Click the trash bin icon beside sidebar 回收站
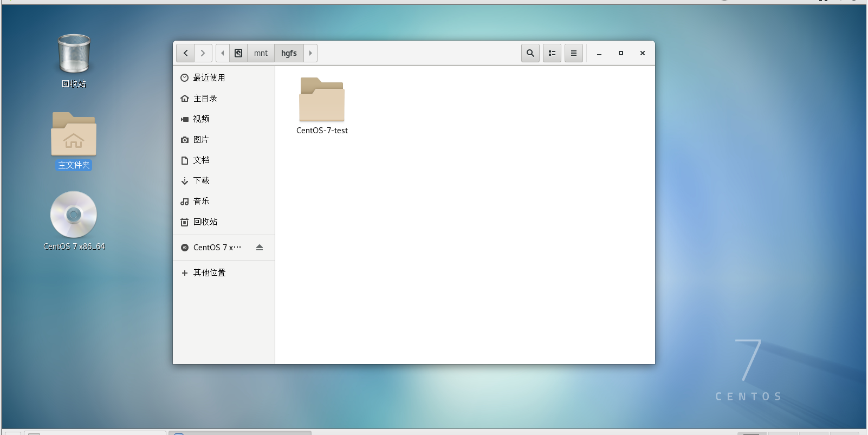This screenshot has width=868, height=435. 185,222
